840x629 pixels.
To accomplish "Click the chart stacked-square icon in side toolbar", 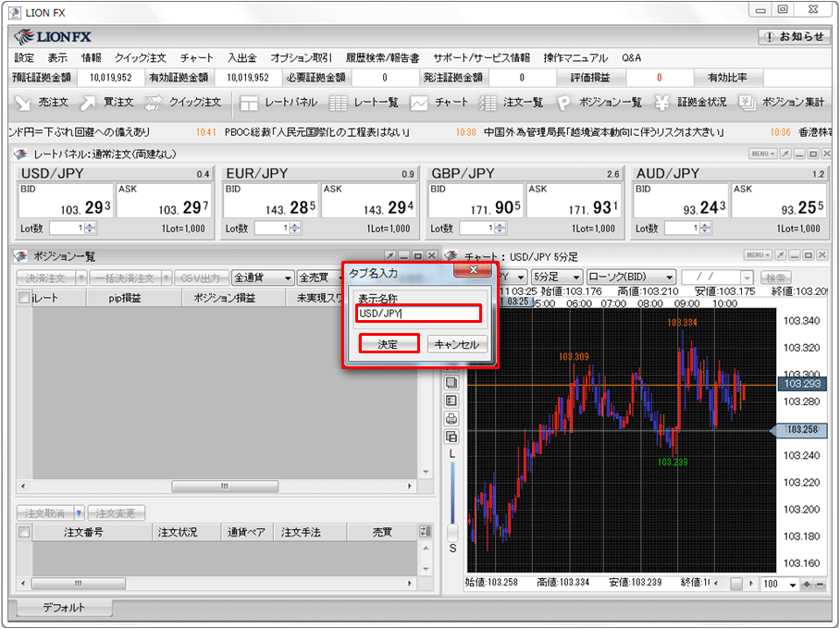I will [x=451, y=382].
